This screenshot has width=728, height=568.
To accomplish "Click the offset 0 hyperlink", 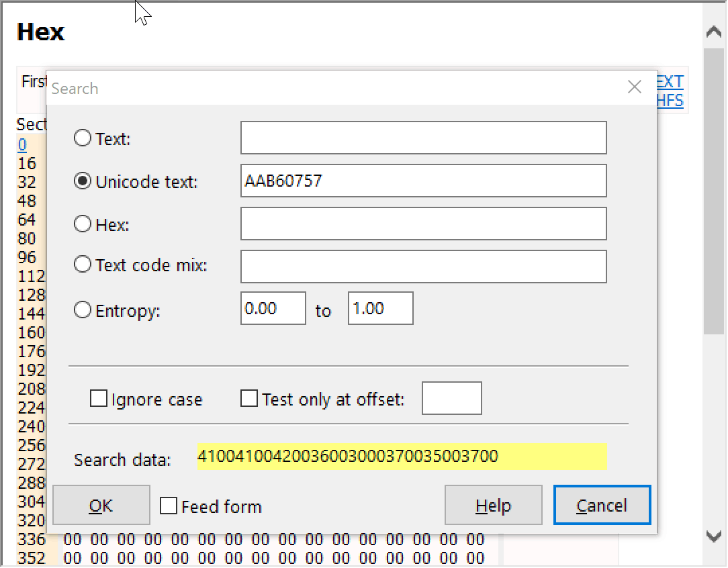I will [23, 144].
